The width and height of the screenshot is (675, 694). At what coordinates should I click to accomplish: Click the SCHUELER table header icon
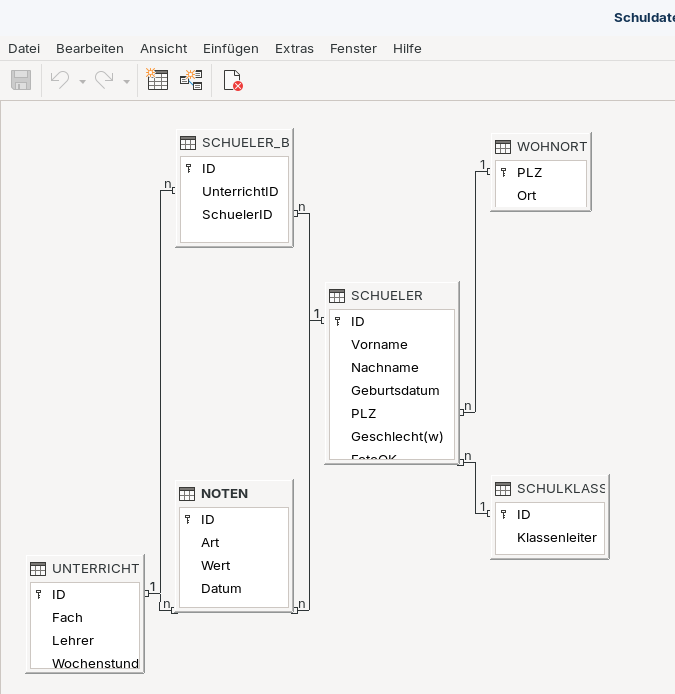click(x=337, y=295)
